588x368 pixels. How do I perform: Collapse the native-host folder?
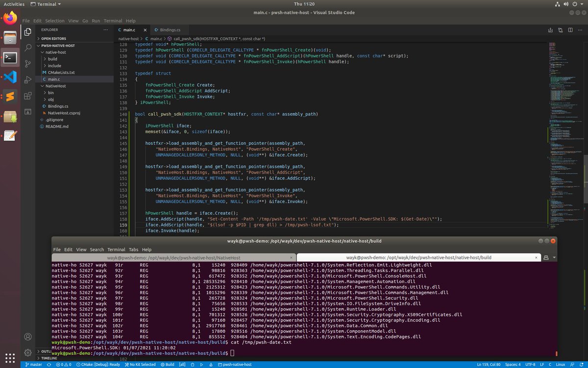coord(55,53)
